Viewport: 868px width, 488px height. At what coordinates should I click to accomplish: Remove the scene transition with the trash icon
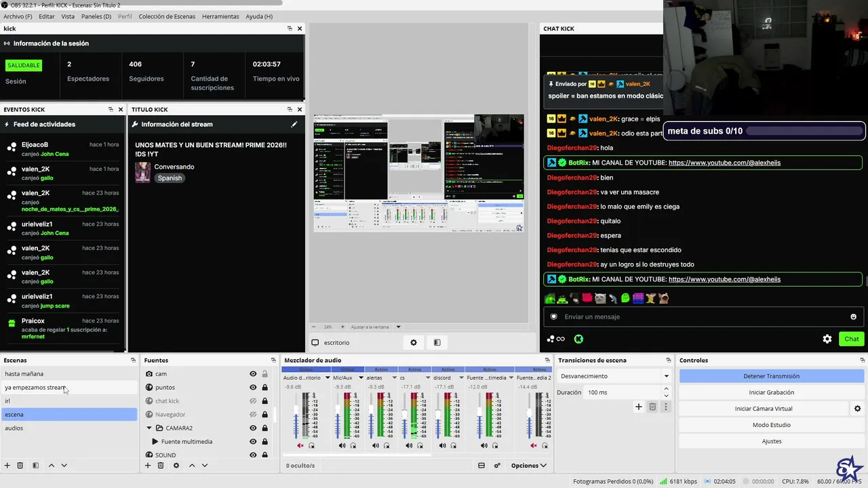tap(652, 407)
